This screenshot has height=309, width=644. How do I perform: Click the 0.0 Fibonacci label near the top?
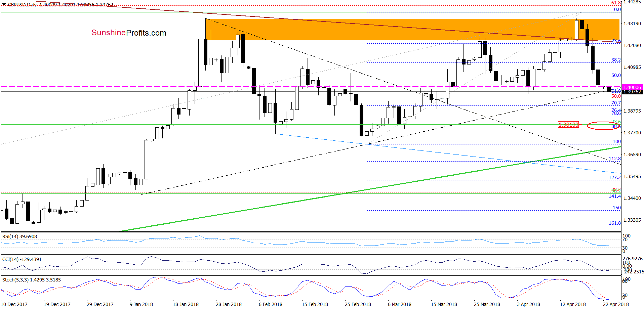tap(617, 9)
